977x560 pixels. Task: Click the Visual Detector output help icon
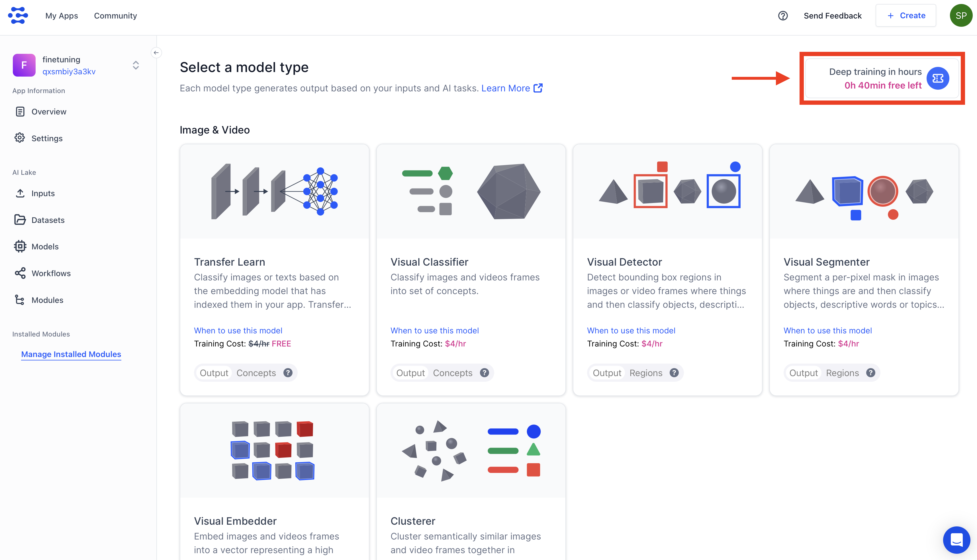click(674, 373)
